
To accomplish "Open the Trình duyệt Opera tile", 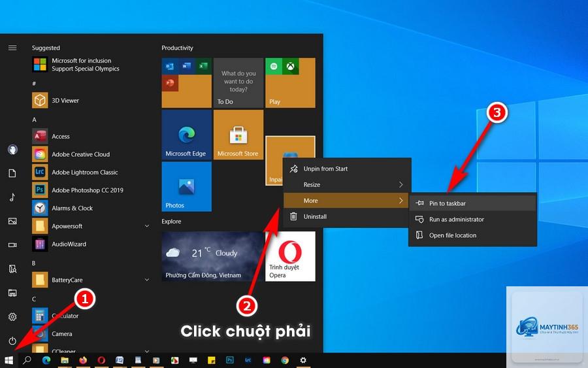I will tap(290, 256).
